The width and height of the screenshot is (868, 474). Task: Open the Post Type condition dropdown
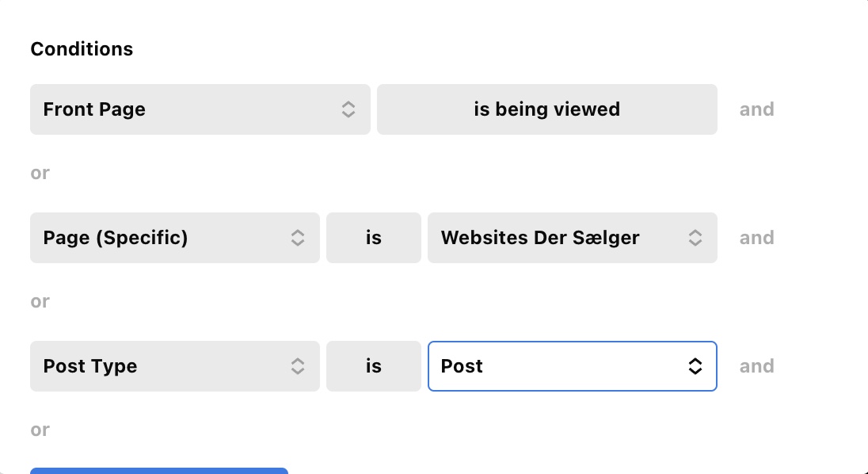(175, 366)
